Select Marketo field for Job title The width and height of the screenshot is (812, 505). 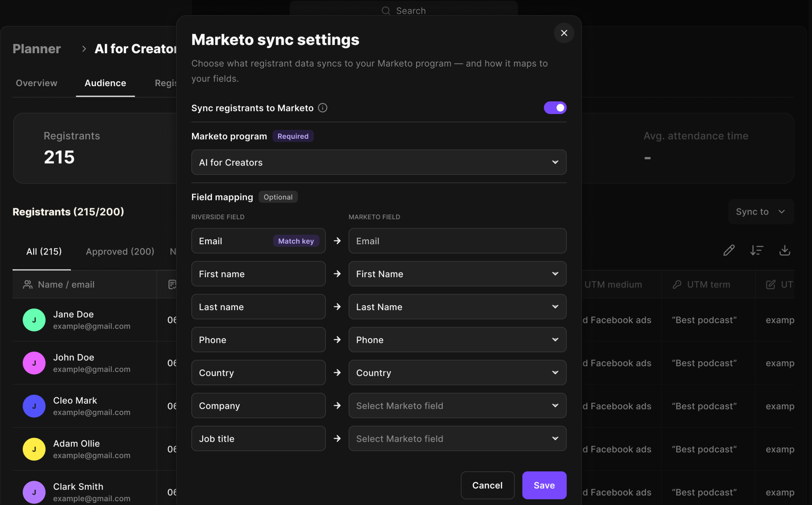pyautogui.click(x=457, y=439)
